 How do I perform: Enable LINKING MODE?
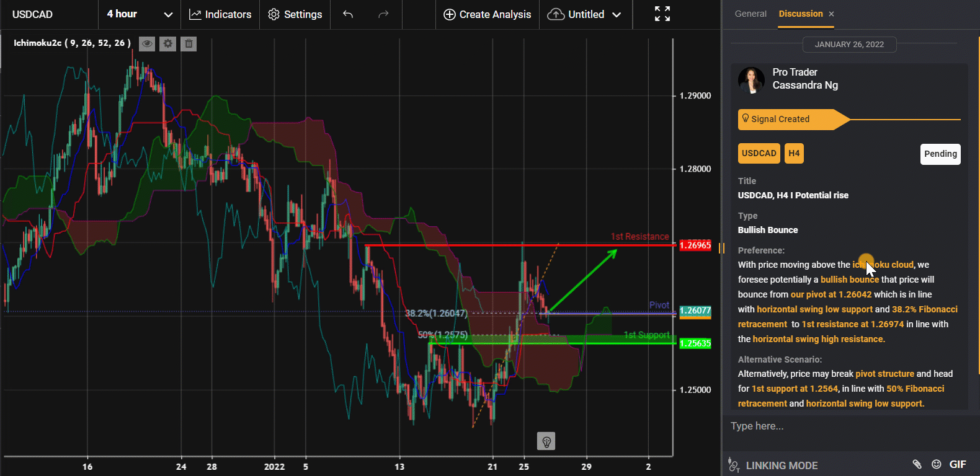click(x=773, y=465)
